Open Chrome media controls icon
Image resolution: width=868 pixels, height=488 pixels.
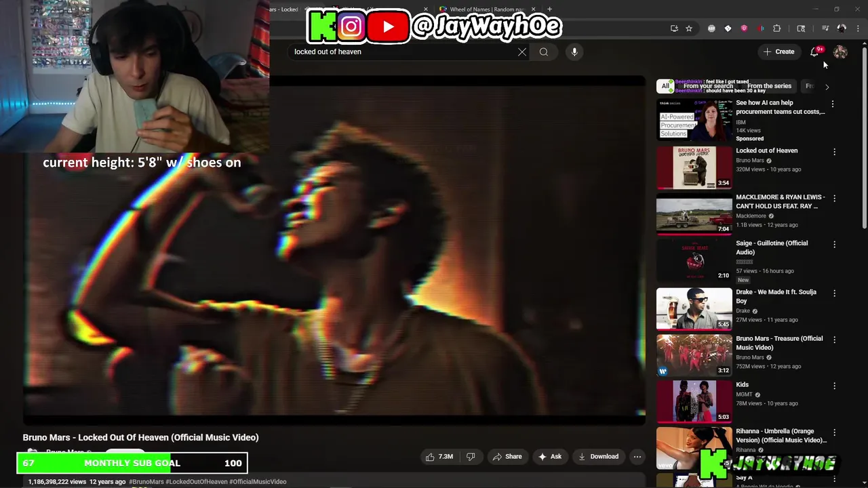(825, 28)
